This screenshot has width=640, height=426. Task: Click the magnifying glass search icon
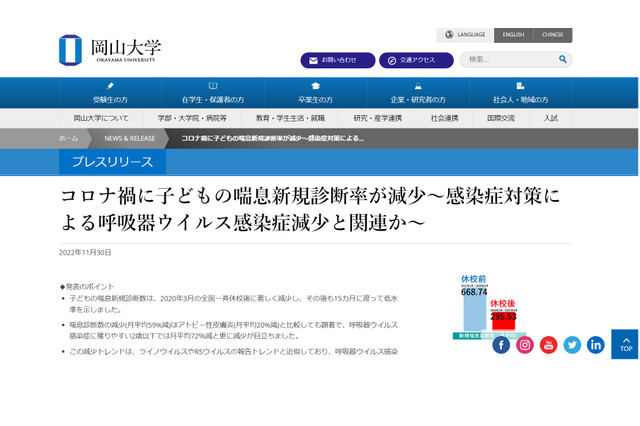coord(563,59)
